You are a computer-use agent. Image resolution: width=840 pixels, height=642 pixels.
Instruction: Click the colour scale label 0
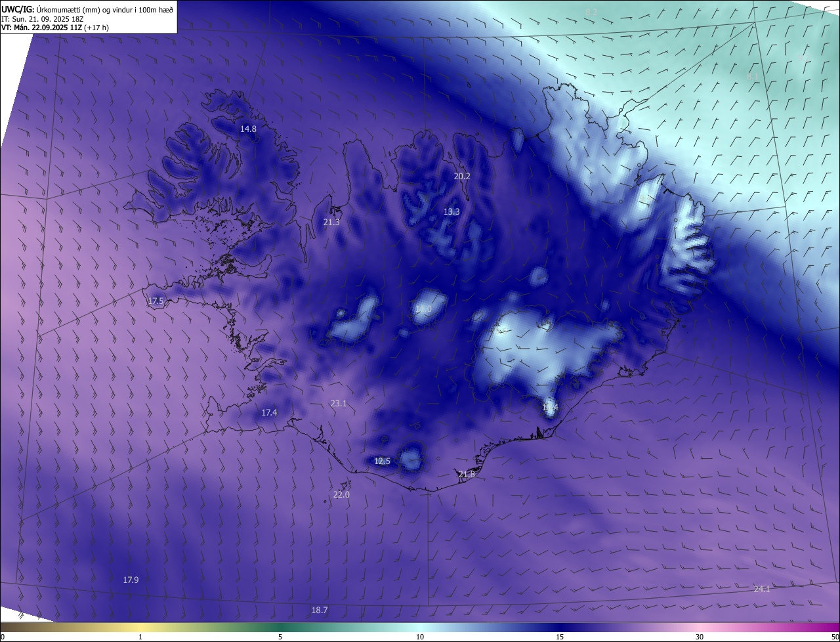coord(3,637)
